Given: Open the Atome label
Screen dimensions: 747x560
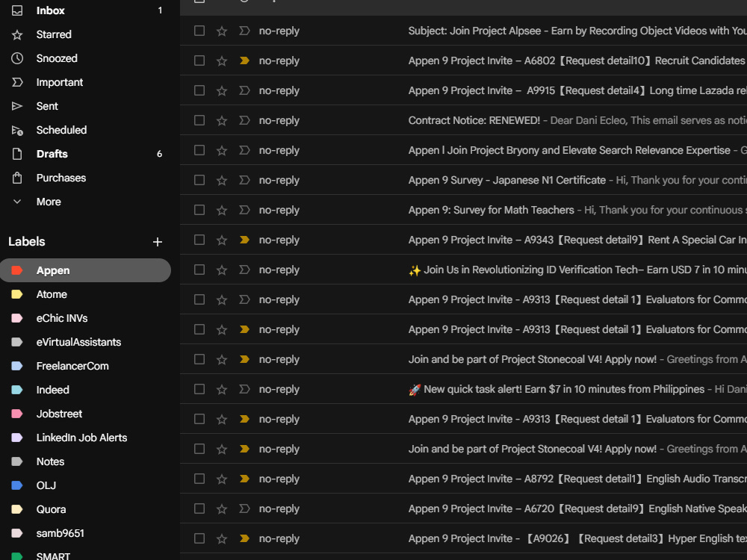Looking at the screenshot, I should (x=85, y=294).
